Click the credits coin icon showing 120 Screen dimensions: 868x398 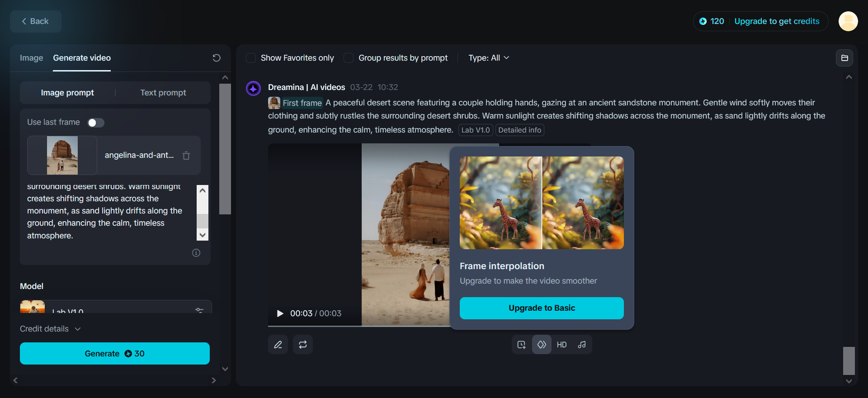703,21
